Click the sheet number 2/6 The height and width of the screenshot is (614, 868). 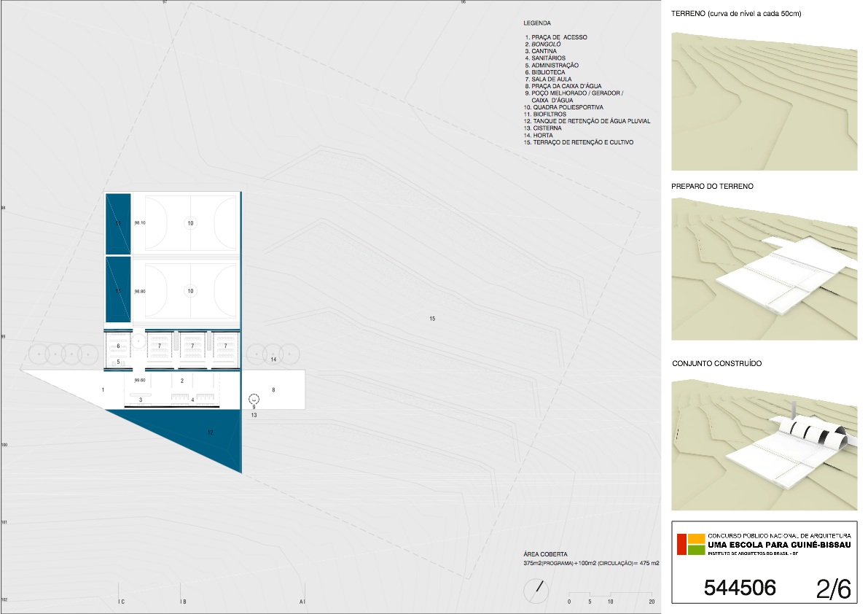pyautogui.click(x=833, y=588)
